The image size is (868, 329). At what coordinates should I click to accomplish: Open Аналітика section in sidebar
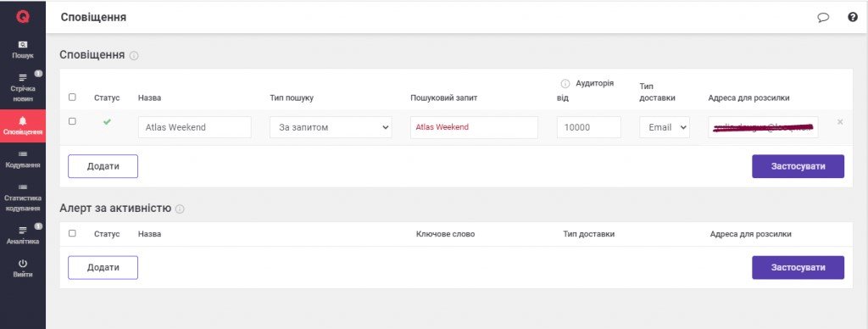click(x=23, y=236)
